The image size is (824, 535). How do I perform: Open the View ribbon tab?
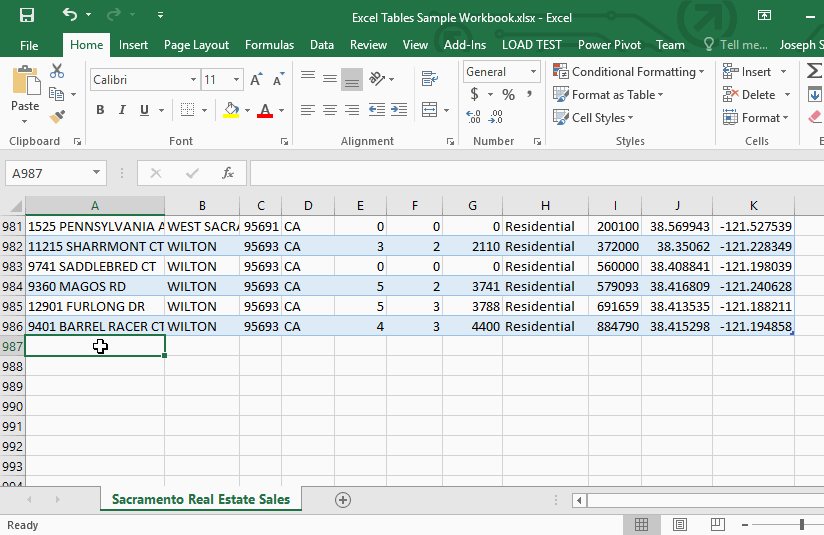[x=415, y=45]
